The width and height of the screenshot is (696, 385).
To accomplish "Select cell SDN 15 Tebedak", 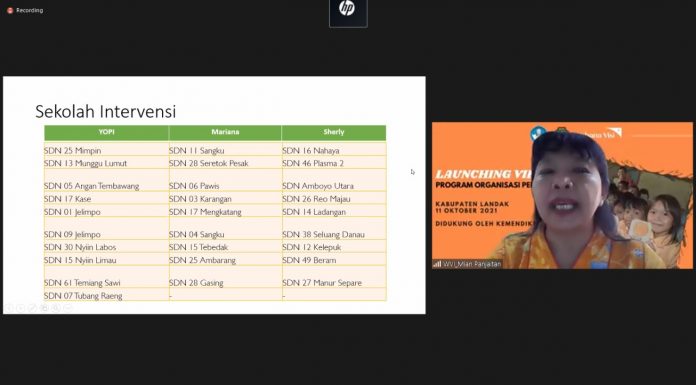I will pos(225,246).
